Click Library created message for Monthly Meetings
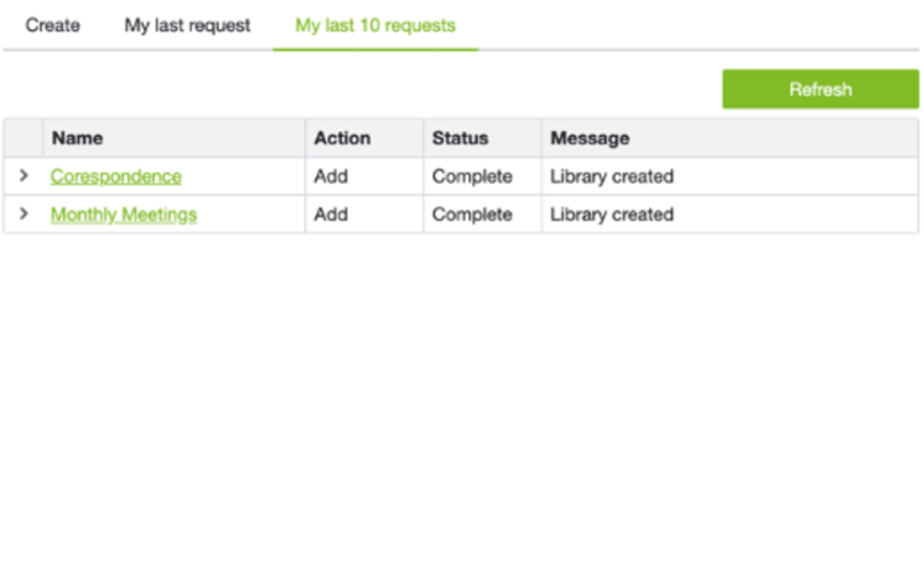 (x=611, y=214)
